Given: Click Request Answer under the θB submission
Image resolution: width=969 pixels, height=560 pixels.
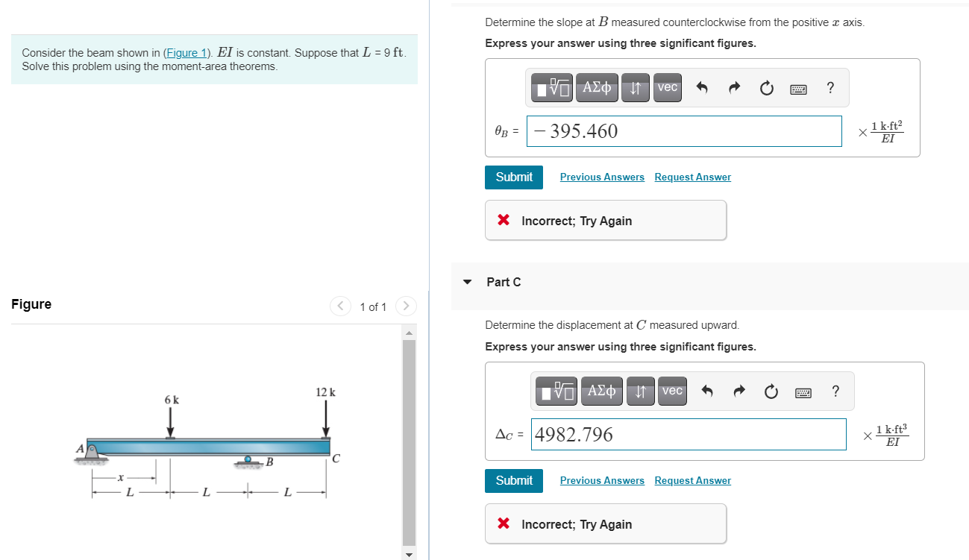Looking at the screenshot, I should coord(692,177).
